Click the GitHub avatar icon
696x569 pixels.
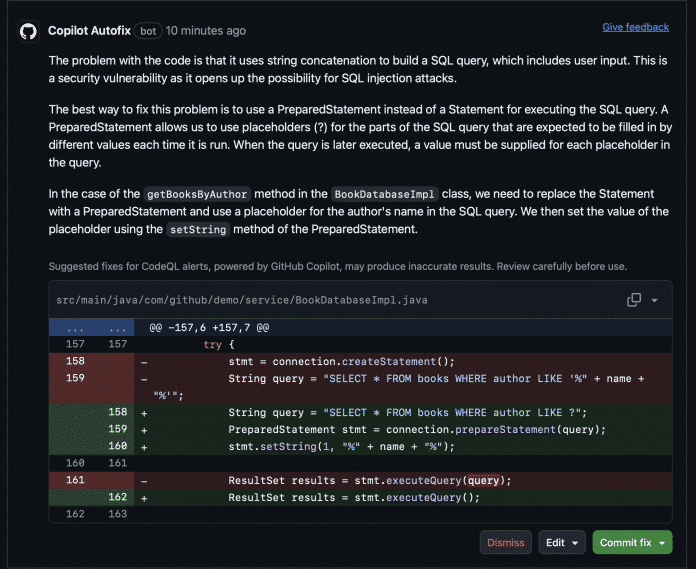click(29, 31)
